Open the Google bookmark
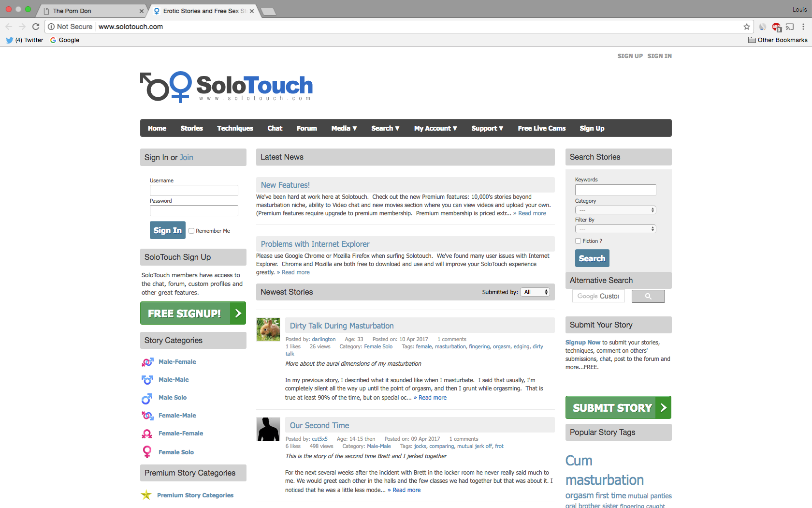812x508 pixels. [65, 40]
